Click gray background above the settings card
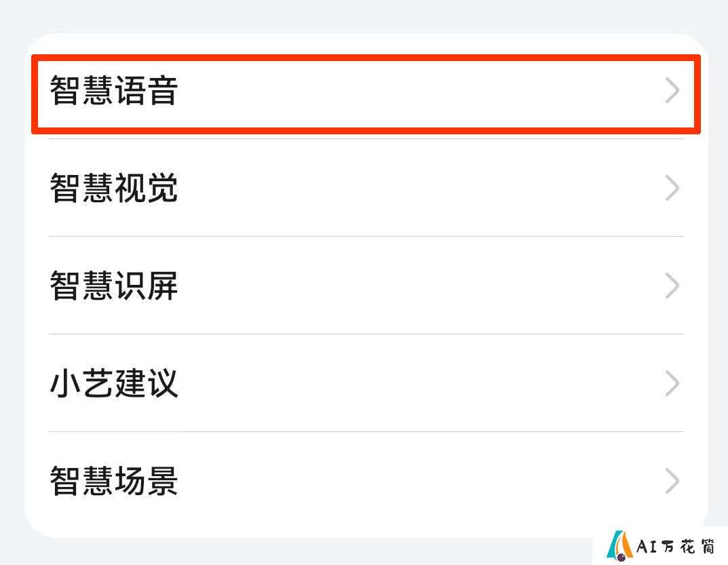The image size is (728, 565). [x=364, y=16]
